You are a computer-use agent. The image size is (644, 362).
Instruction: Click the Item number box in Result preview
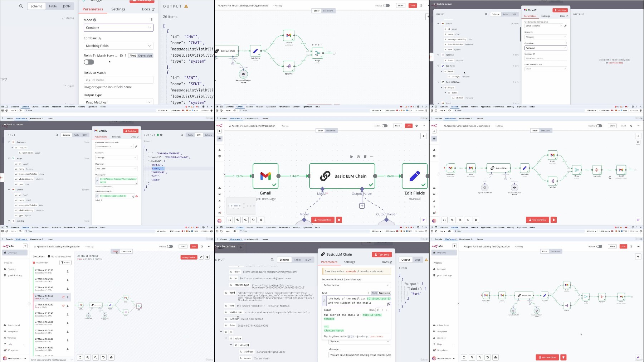[x=378, y=310]
